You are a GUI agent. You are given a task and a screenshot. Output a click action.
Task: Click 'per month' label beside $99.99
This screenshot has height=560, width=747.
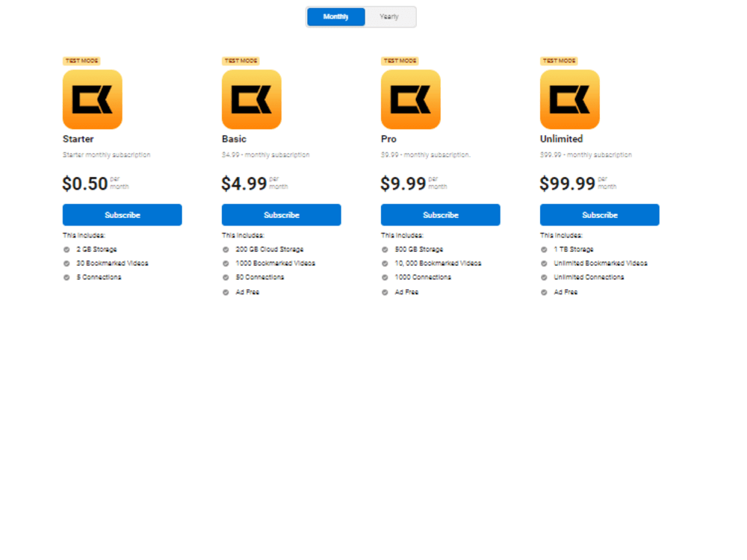tap(607, 183)
